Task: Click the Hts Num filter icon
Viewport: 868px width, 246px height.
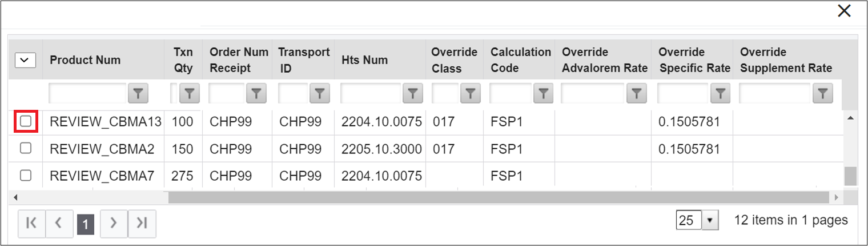Action: [412, 93]
